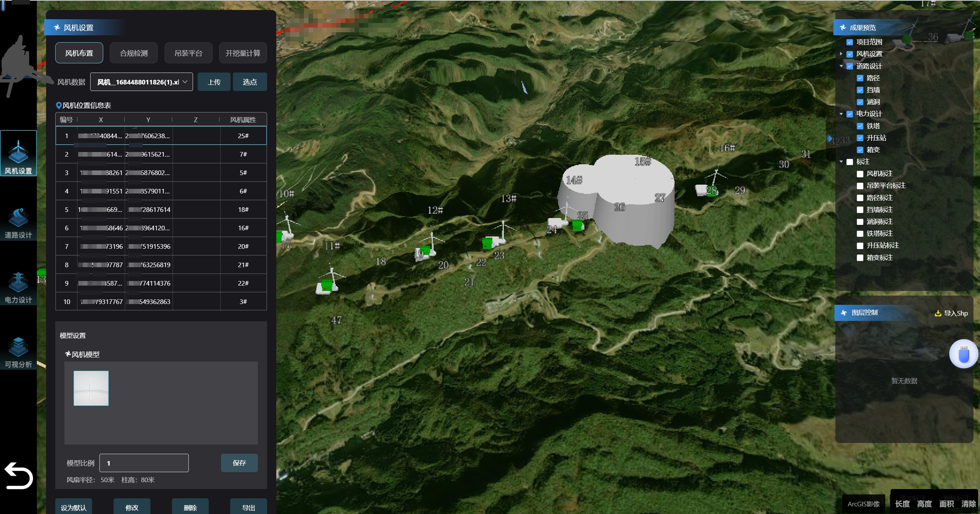Open the 可视分析 sidebar module
980x514 pixels.
click(18, 352)
